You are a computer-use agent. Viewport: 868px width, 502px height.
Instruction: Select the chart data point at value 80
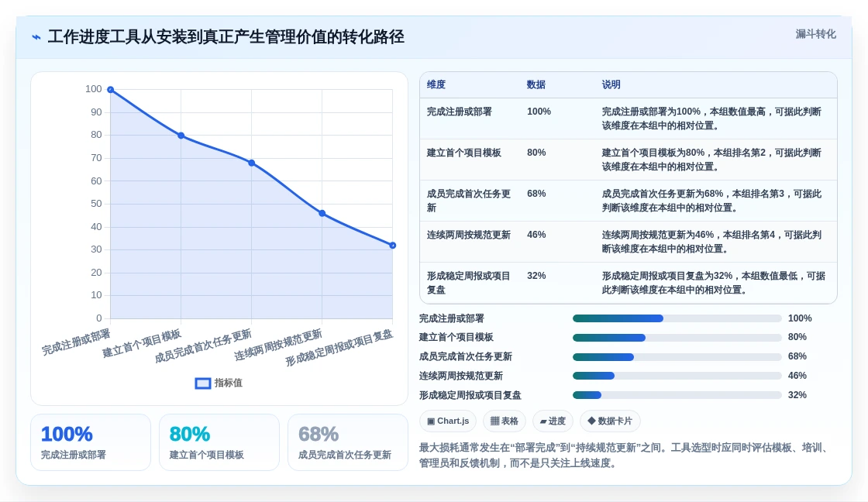(x=181, y=136)
